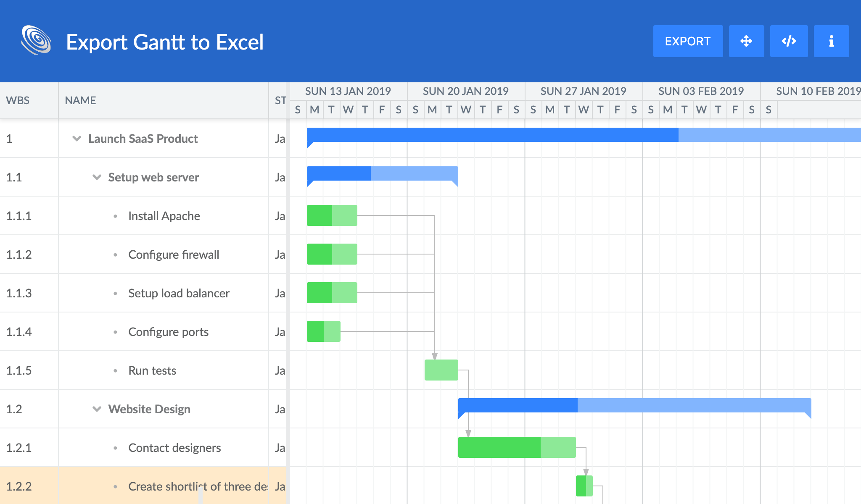Click the bullet icon beside Install Apache
Image resolution: width=861 pixels, height=504 pixels.
point(115,216)
